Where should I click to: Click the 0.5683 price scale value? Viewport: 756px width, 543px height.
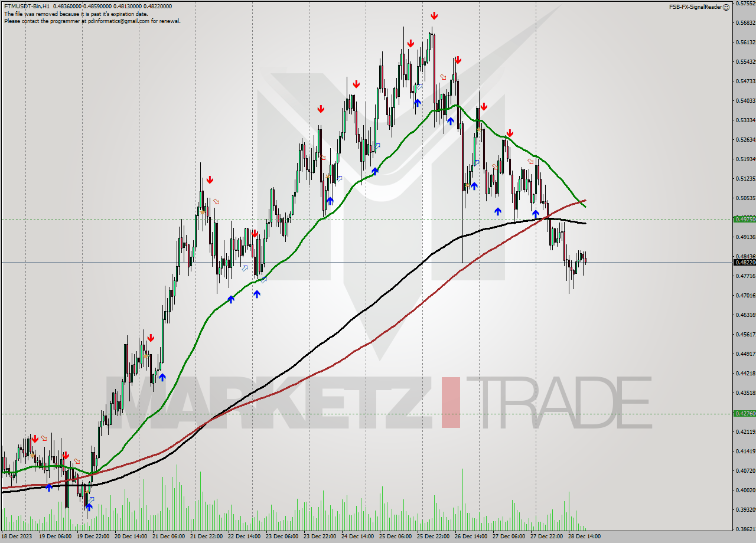tap(745, 23)
